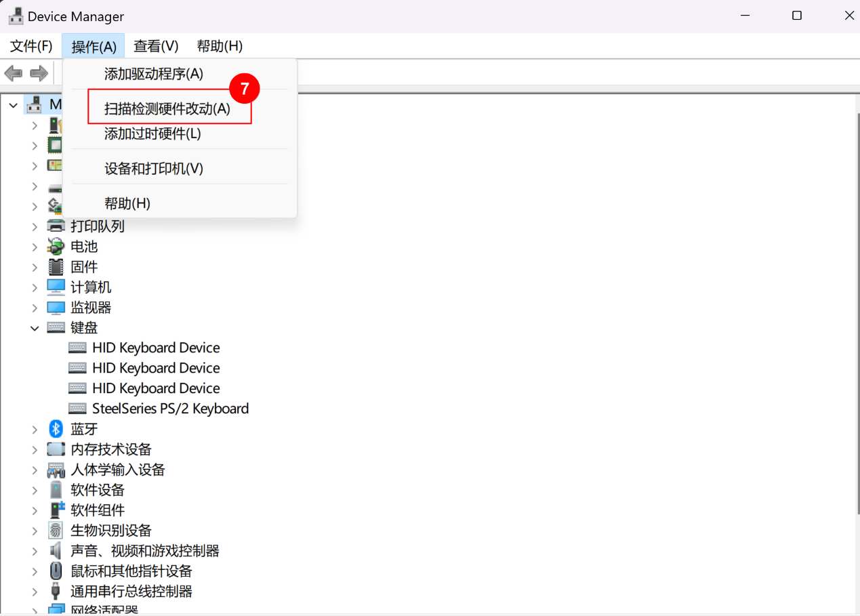This screenshot has height=616, width=860.
Task: Click the Bluetooth category icon
Action: pos(56,429)
